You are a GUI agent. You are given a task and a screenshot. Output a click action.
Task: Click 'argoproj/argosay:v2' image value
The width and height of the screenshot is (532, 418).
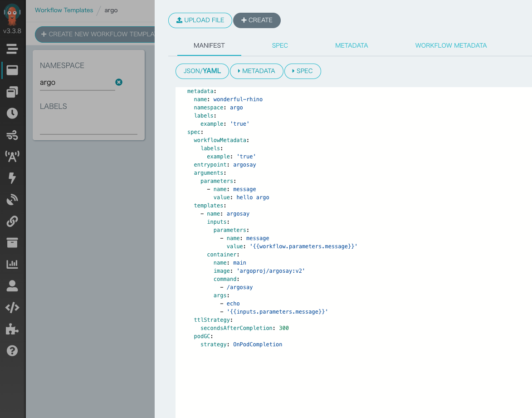click(x=271, y=271)
